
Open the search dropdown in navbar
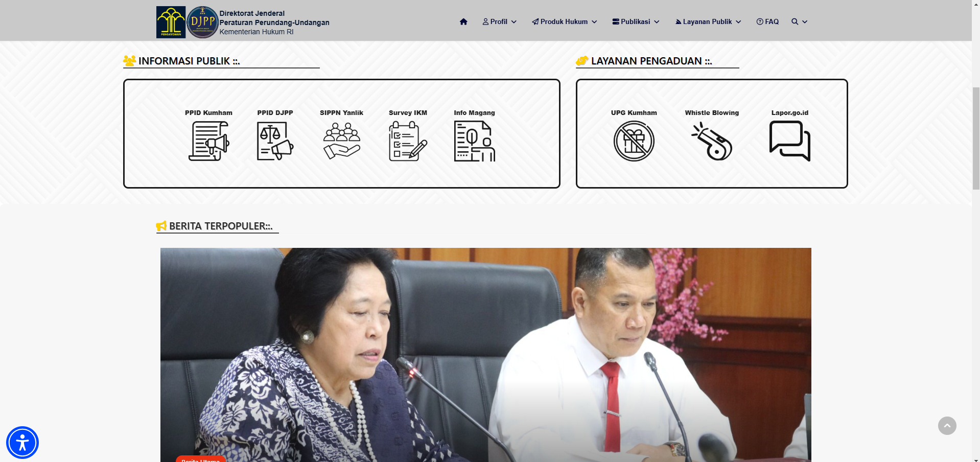(x=799, y=21)
